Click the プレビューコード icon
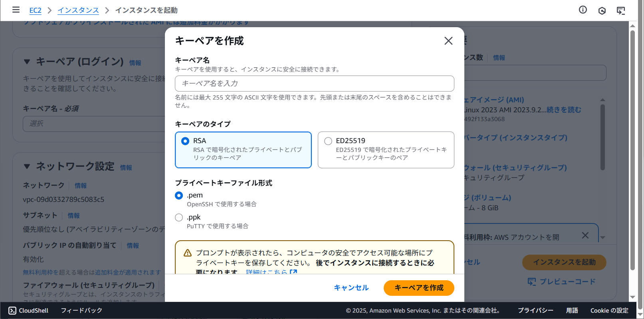The width and height of the screenshot is (644, 319). point(532,282)
